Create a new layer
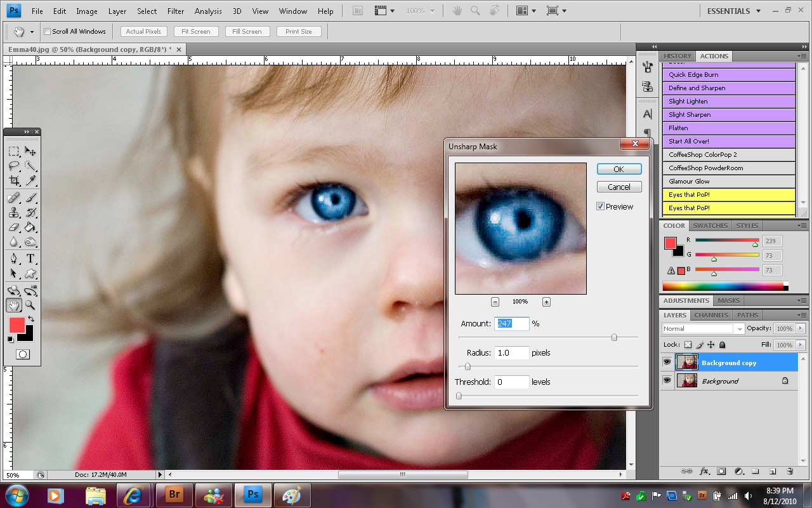The height and width of the screenshot is (508, 812). pyautogui.click(x=773, y=472)
